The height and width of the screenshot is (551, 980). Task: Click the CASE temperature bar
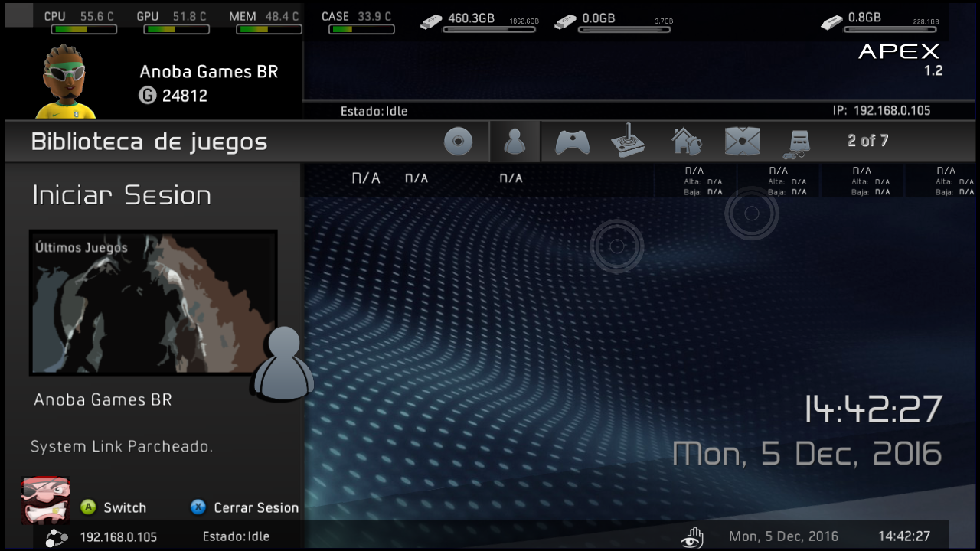point(362,30)
